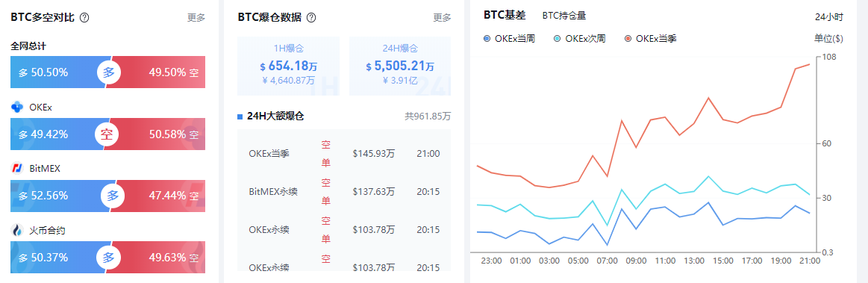Click the BitMEX exchange logo icon
Screen dimensions: 868x283
pyautogui.click(x=17, y=168)
